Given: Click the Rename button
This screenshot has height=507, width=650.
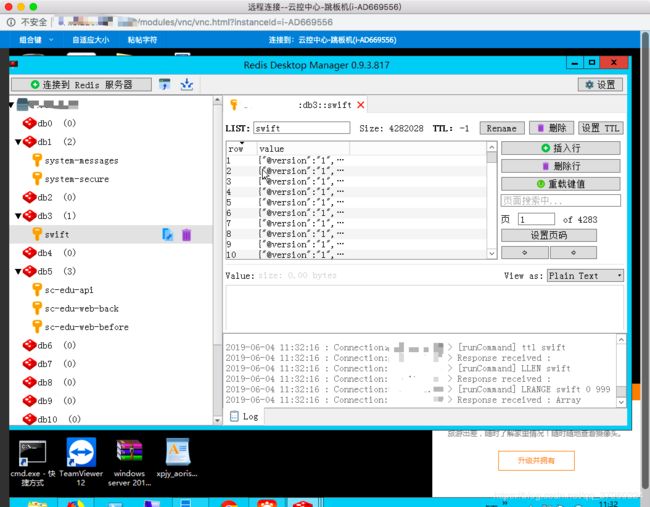Looking at the screenshot, I should [502, 128].
